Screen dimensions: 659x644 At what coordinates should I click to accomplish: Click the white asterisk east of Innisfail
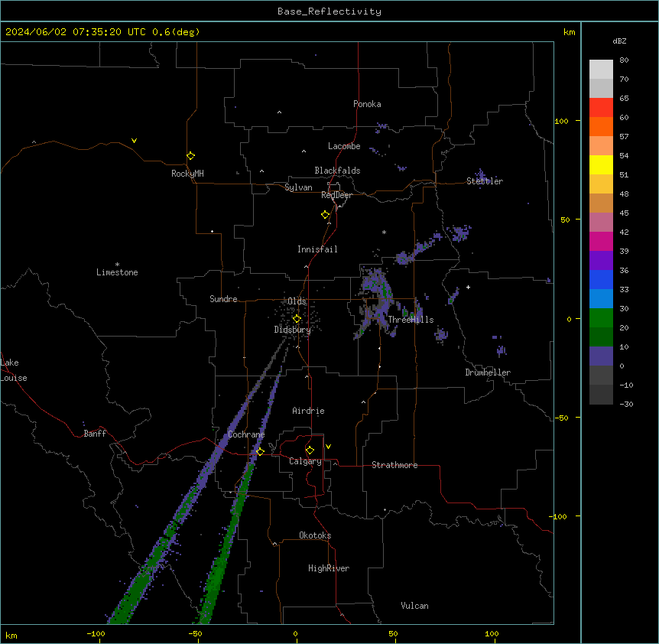pos(384,232)
